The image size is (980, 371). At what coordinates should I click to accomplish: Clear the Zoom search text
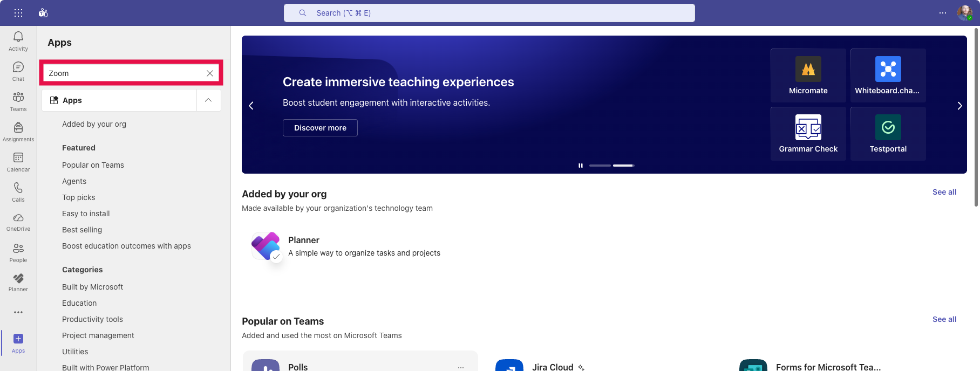pyautogui.click(x=210, y=73)
